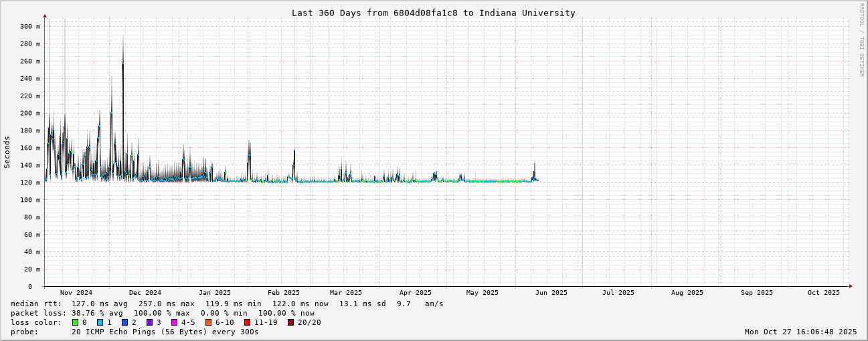Click the light blue loss swatch for 1
Image resolution: width=868 pixels, height=341 pixels.
pyautogui.click(x=100, y=322)
